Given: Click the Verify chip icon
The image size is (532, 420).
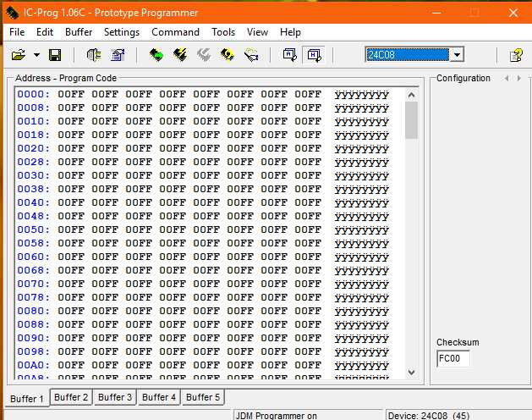Looking at the screenshot, I should coord(228,55).
